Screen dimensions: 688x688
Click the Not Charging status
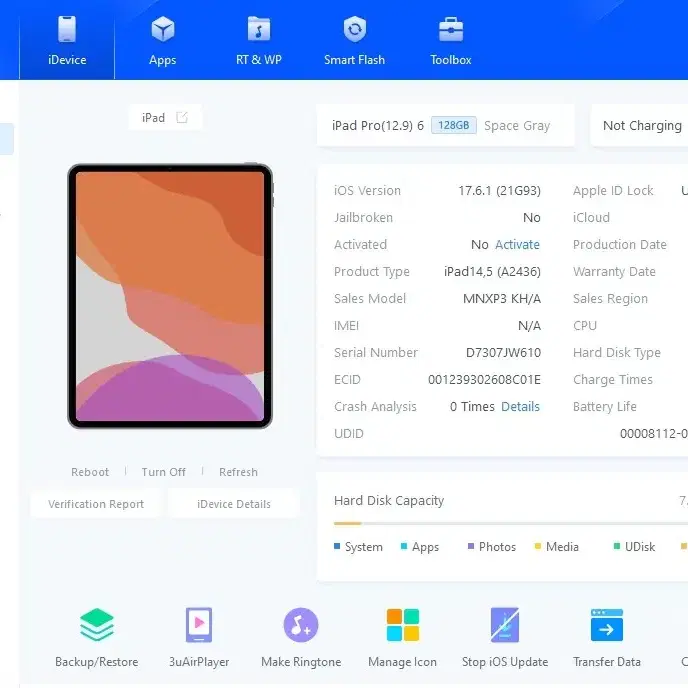[x=642, y=126]
